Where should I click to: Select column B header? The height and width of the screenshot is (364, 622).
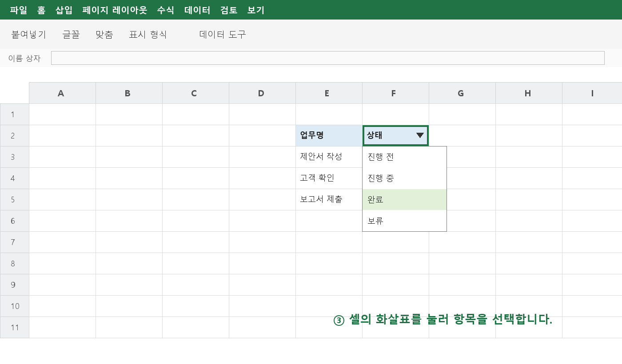coord(129,93)
